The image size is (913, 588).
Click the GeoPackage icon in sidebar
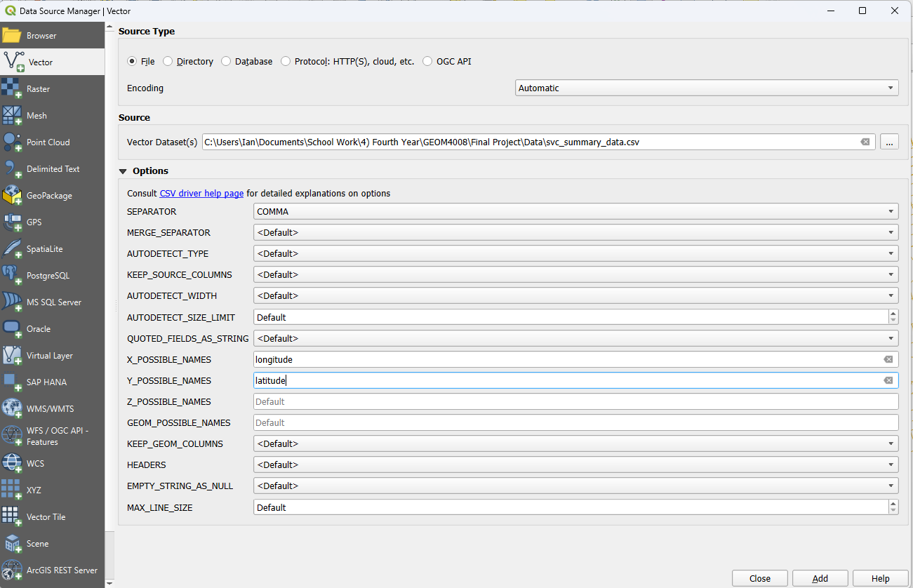coord(12,196)
